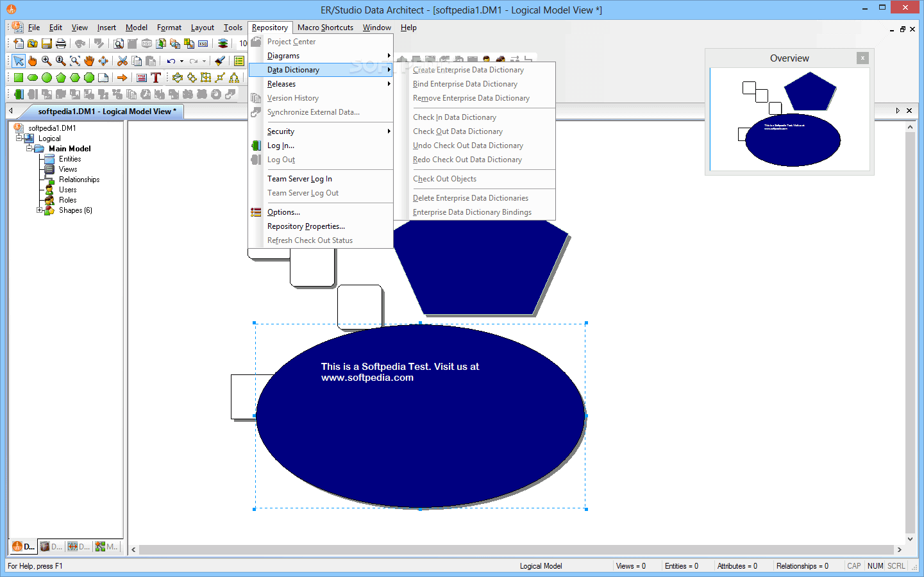
Task: Open Print Preview with the magnifier page icon
Action: [119, 44]
